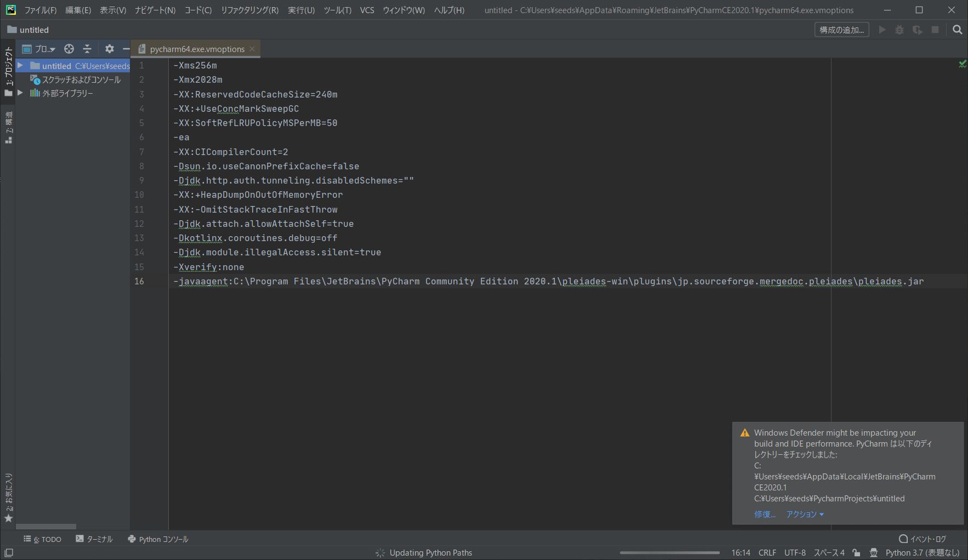Click the -Xverify:none line
Viewport: 968px width, 560px height.
pos(208,267)
